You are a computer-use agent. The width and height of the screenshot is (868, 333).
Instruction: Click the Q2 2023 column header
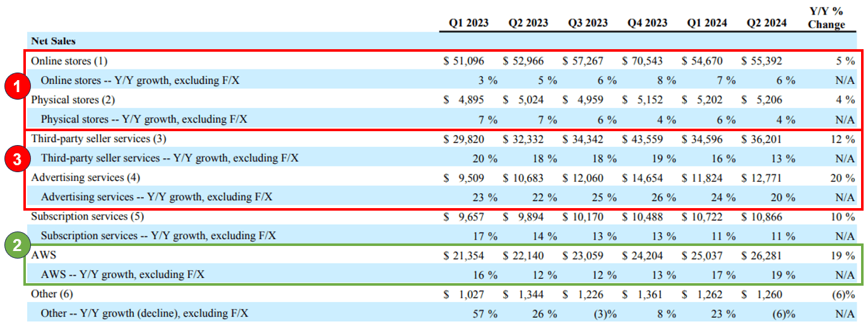pyautogui.click(x=528, y=23)
